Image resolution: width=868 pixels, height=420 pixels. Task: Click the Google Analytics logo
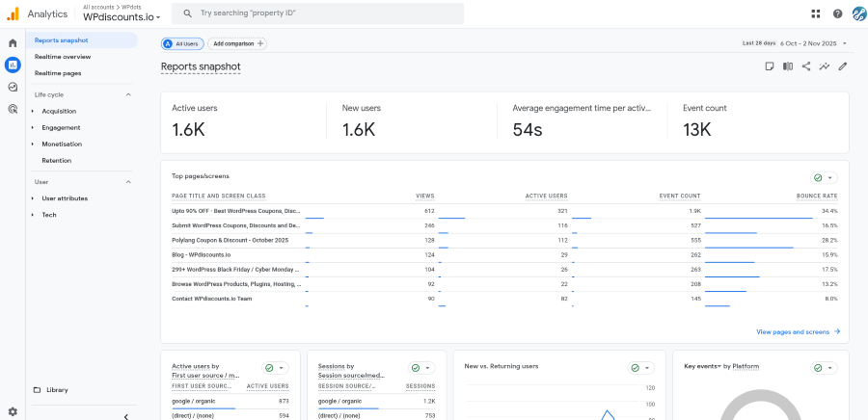coord(13,13)
